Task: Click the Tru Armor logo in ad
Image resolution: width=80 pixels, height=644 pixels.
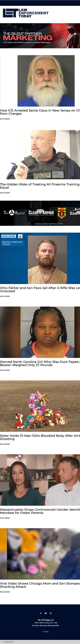Action: click(x=14, y=213)
